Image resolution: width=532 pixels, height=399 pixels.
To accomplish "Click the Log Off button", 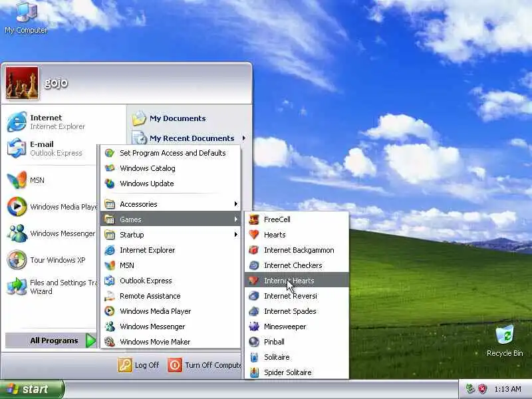I will [x=138, y=365].
